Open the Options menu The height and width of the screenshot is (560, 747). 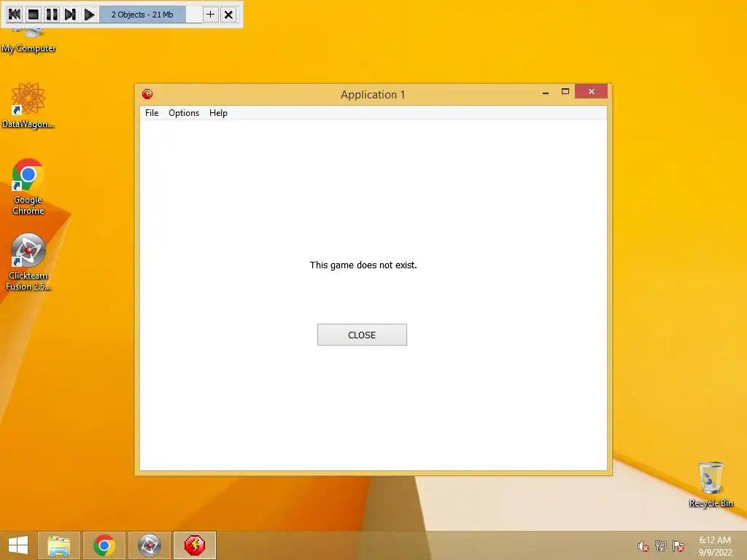tap(184, 113)
